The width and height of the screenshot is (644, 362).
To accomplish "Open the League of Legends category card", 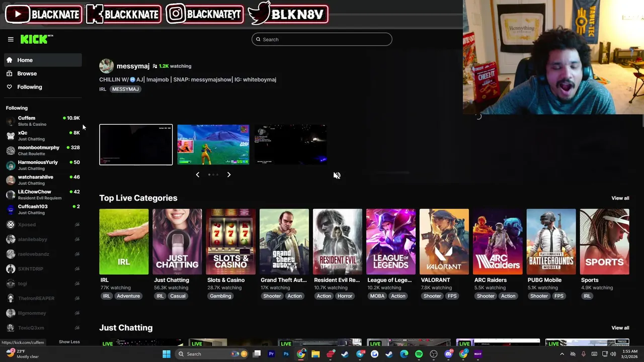I will click(391, 242).
